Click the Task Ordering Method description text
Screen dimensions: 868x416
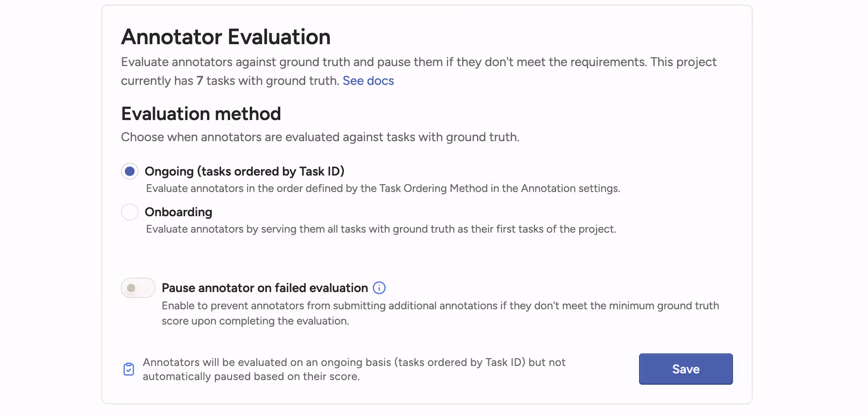383,188
